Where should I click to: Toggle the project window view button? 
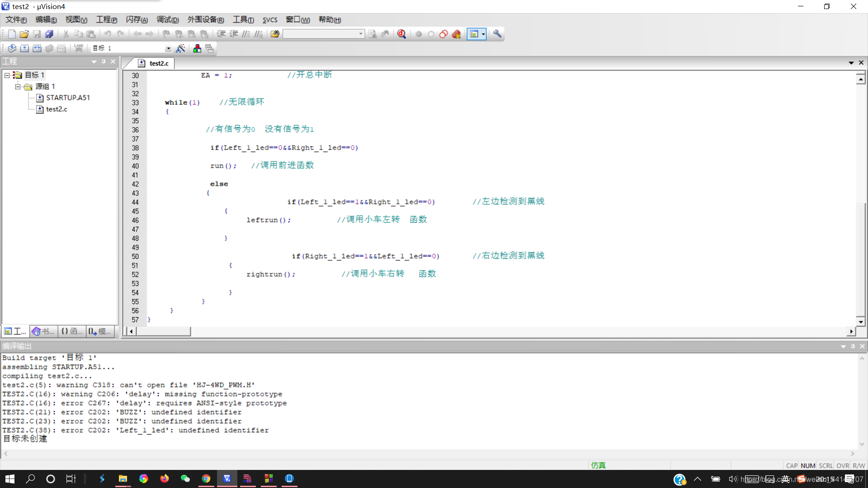(473, 34)
